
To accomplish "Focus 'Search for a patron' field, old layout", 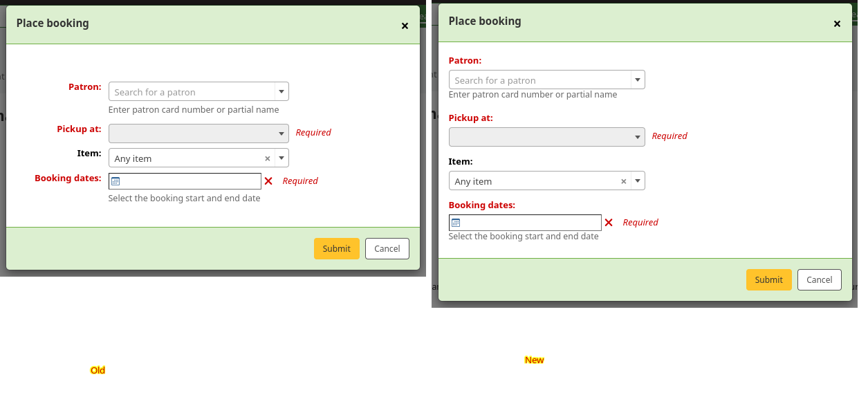I will pyautogui.click(x=192, y=92).
